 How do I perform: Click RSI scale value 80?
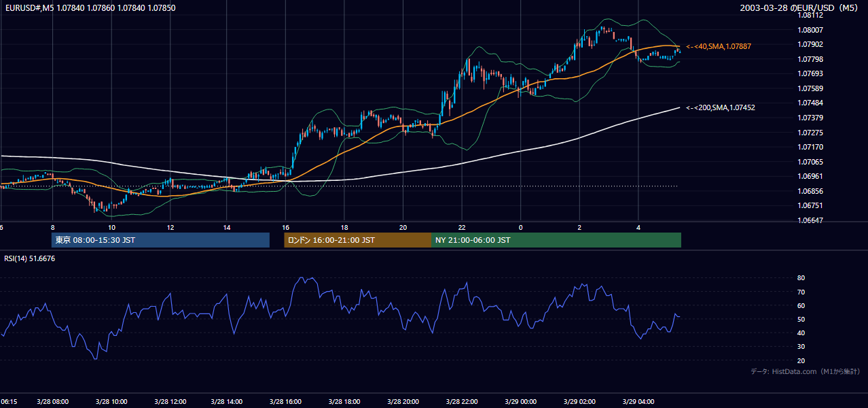801,278
